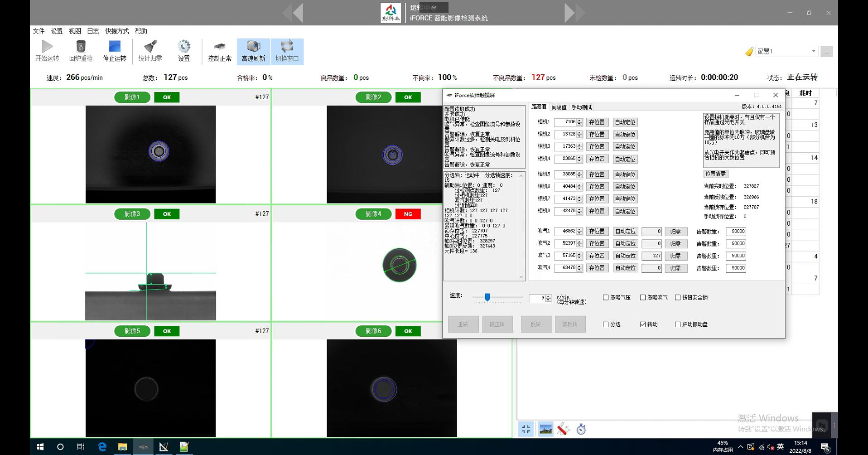Open Microsoft Edge from the taskbar
868x455 pixels.
click(102, 447)
